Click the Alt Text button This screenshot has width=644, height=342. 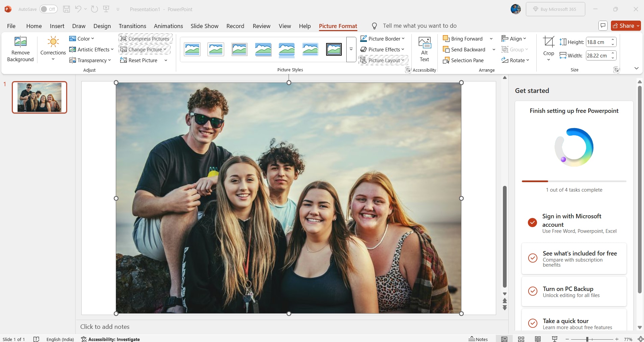424,49
